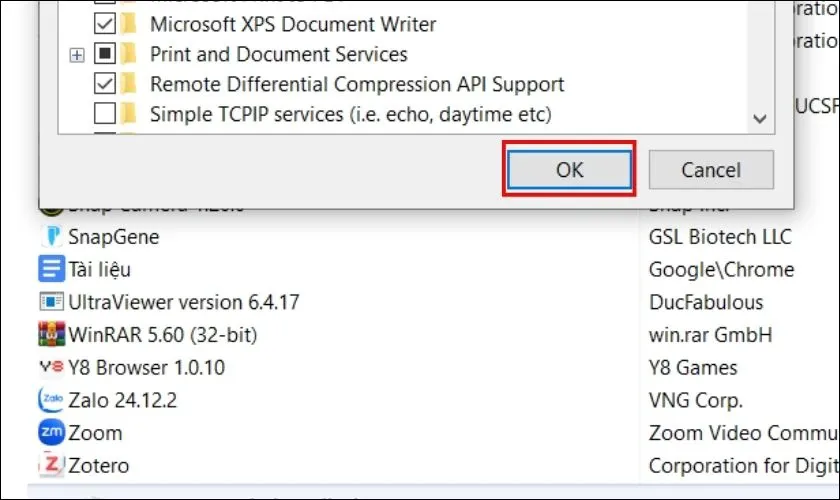This screenshot has height=500, width=840.
Task: Click the Tài liệu document icon
Action: 50,269
